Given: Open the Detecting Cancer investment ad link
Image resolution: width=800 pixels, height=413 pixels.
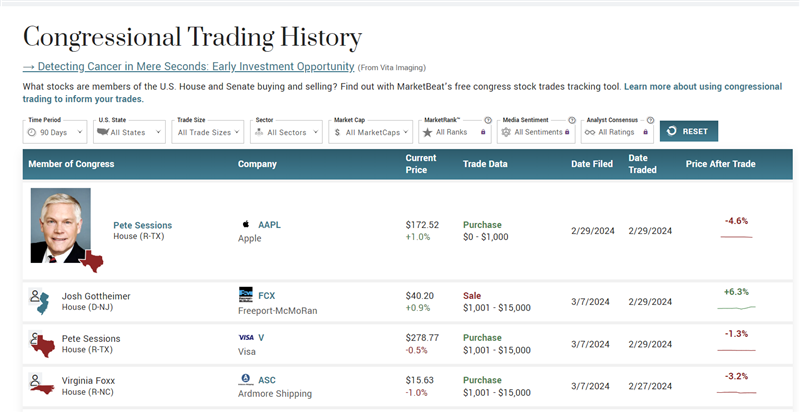Looking at the screenshot, I should pyautogui.click(x=189, y=66).
